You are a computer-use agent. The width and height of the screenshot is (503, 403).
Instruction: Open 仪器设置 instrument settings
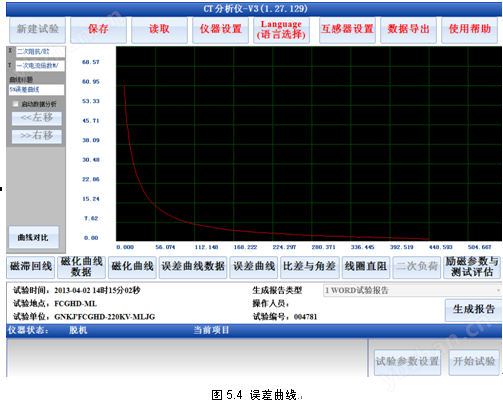pos(221,30)
